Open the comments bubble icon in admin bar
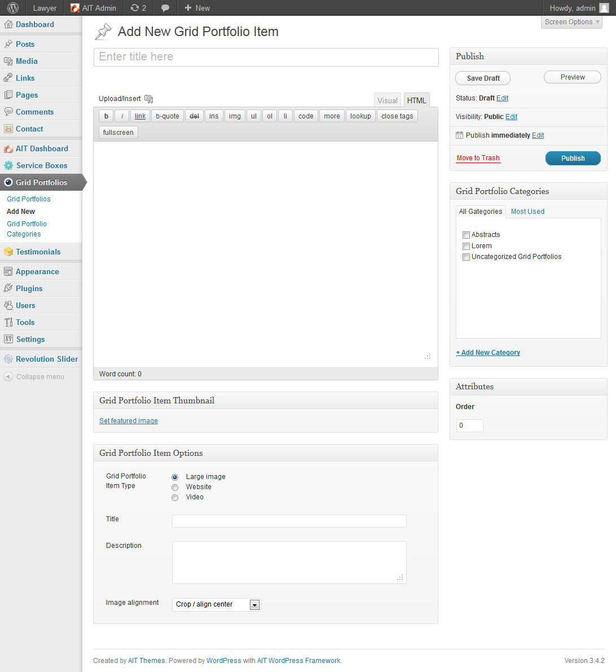The width and height of the screenshot is (616, 672). tap(165, 8)
